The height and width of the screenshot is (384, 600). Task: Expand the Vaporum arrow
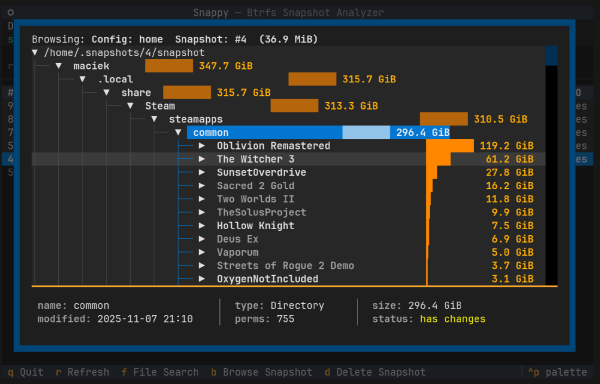click(202, 252)
